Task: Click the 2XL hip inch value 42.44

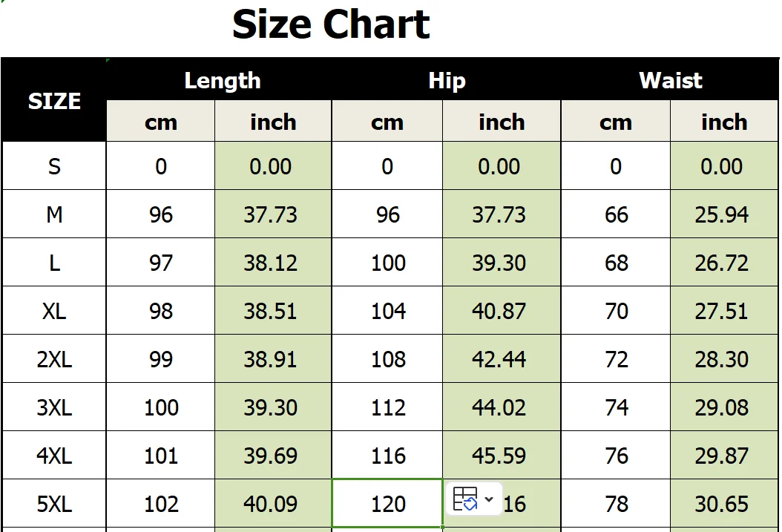Action: 499,359
